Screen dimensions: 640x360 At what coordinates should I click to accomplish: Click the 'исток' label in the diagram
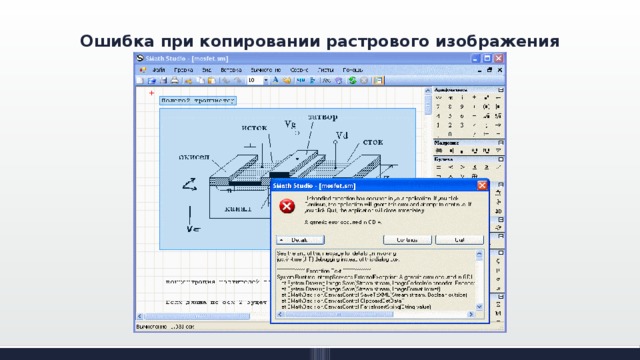254,128
